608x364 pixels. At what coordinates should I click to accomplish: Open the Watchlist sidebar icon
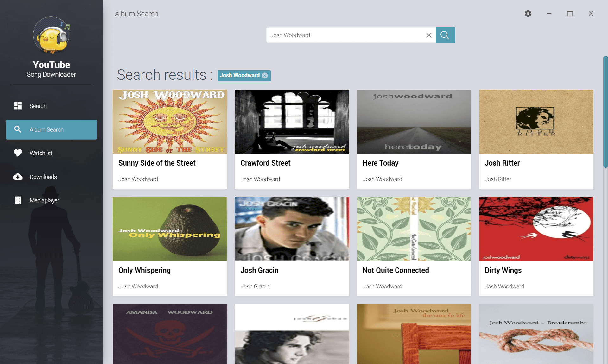17,153
